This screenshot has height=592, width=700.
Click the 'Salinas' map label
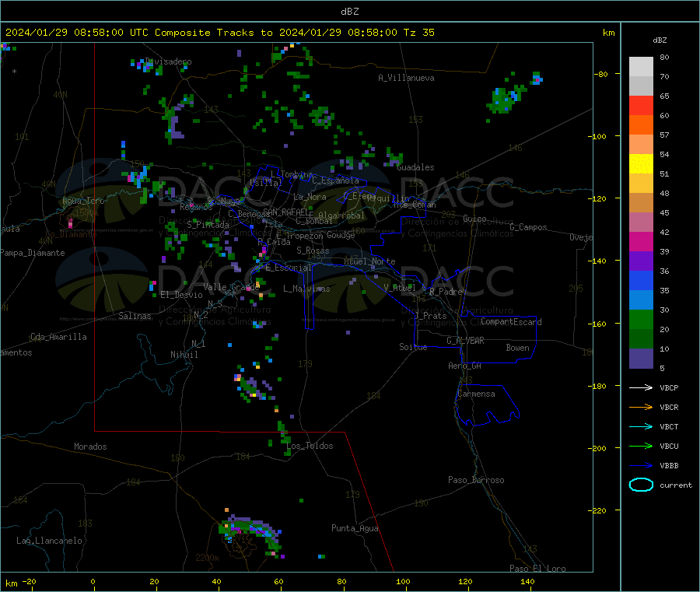tap(135, 316)
